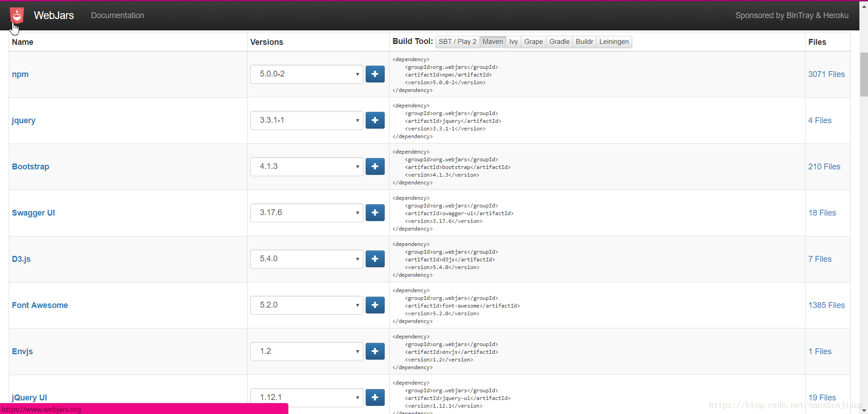Select the SBT / Play 2 build tool
868x414 pixels.
pyautogui.click(x=458, y=42)
